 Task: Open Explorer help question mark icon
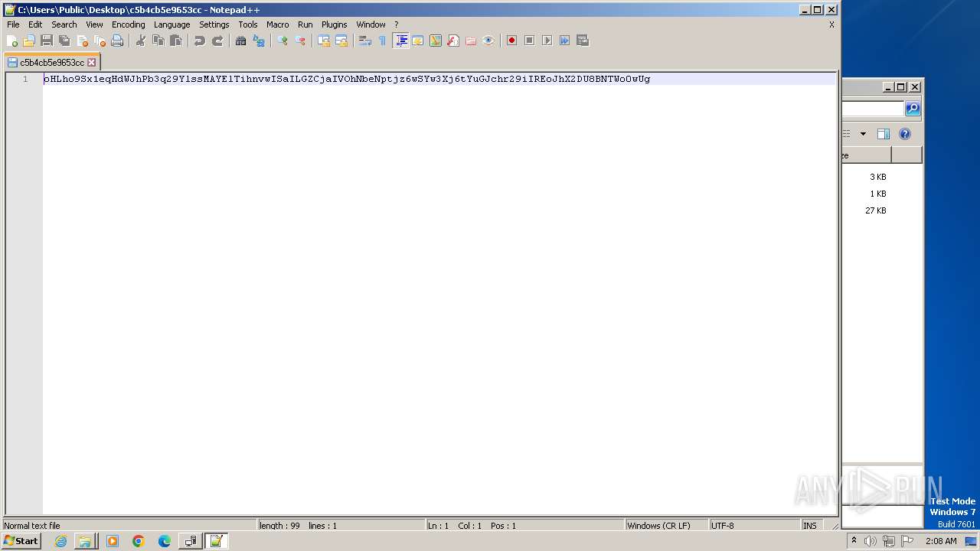pos(905,134)
